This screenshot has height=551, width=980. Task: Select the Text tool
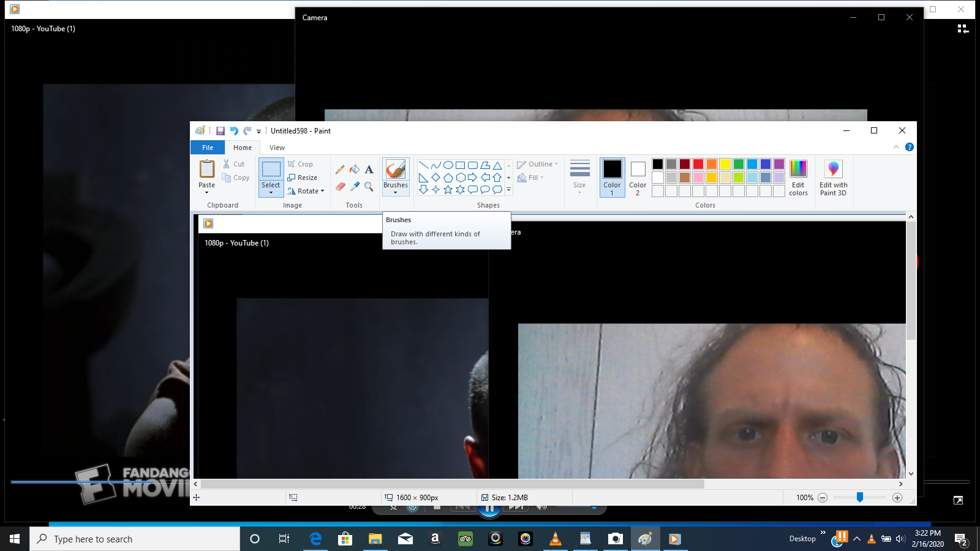click(369, 169)
